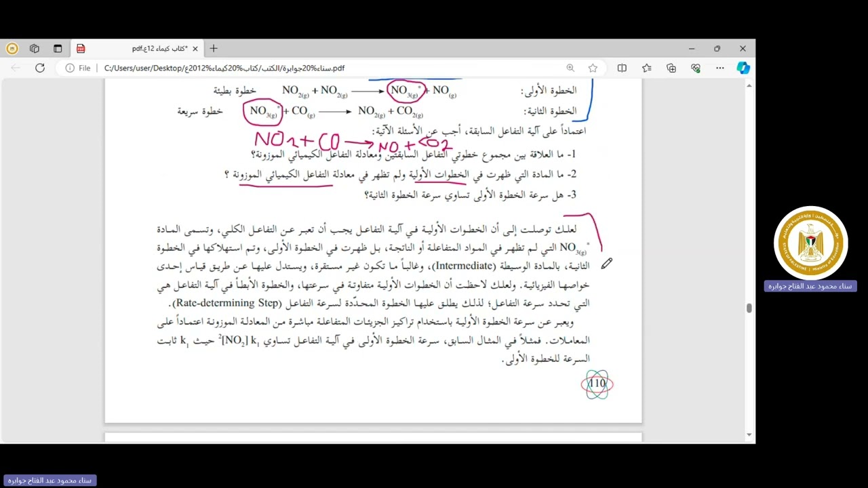Image resolution: width=868 pixels, height=488 pixels.
Task: Open the Workspaces icon in the title bar
Action: [35, 48]
